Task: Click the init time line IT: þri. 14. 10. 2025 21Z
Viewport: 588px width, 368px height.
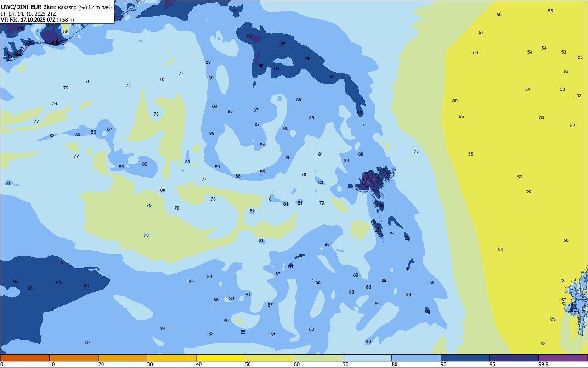Action: [28, 14]
